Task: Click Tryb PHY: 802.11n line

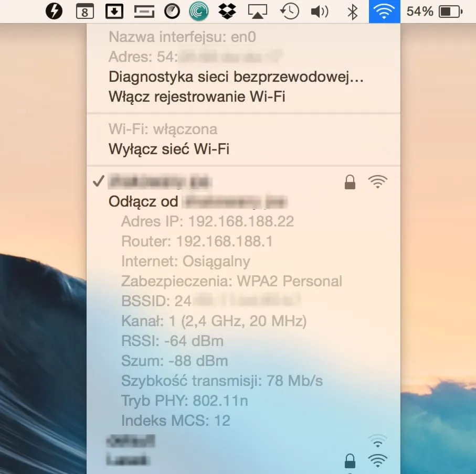Action: (243, 401)
